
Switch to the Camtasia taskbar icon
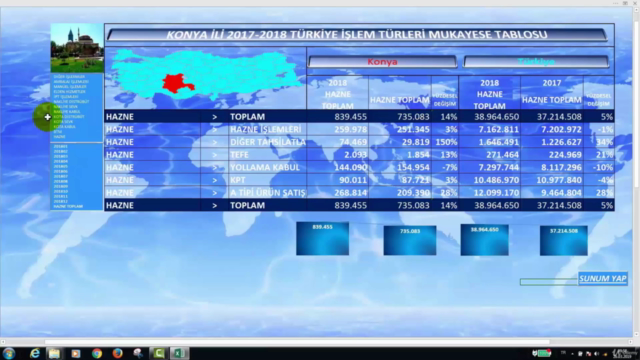[158, 353]
